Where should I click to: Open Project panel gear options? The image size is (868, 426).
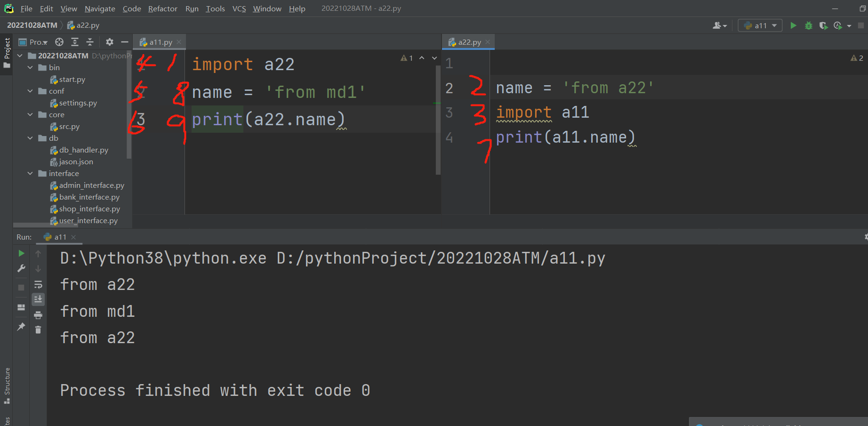click(110, 42)
